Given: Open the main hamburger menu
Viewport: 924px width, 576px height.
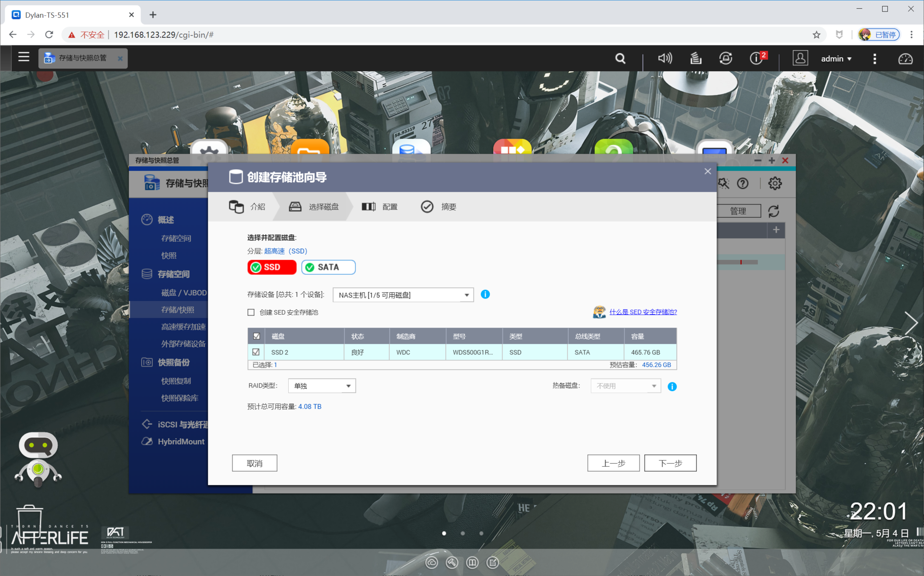Looking at the screenshot, I should pos(24,57).
